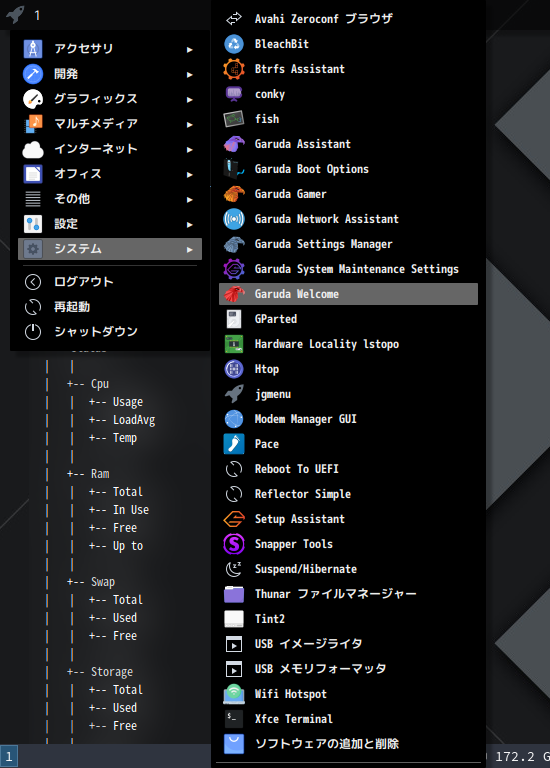Click the fish shell icon

click(x=234, y=119)
